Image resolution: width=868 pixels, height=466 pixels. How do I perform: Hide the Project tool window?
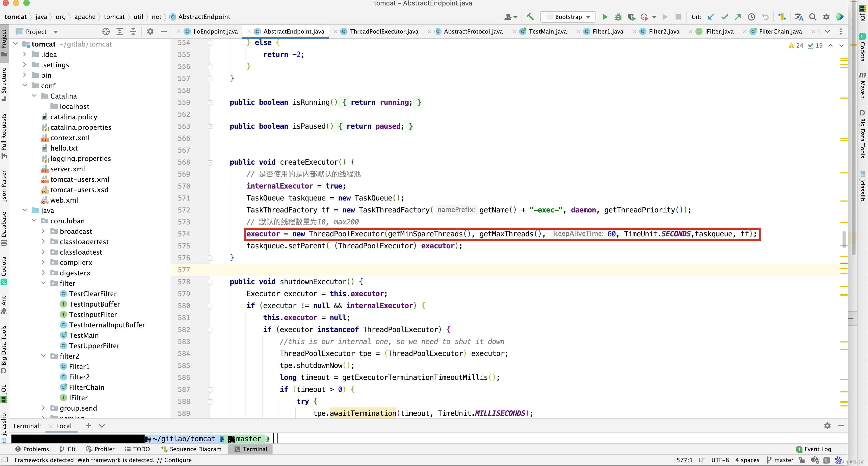click(164, 32)
